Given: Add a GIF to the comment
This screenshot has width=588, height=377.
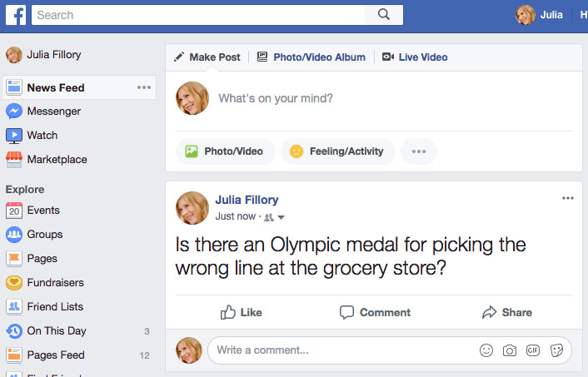Looking at the screenshot, I should [x=533, y=351].
